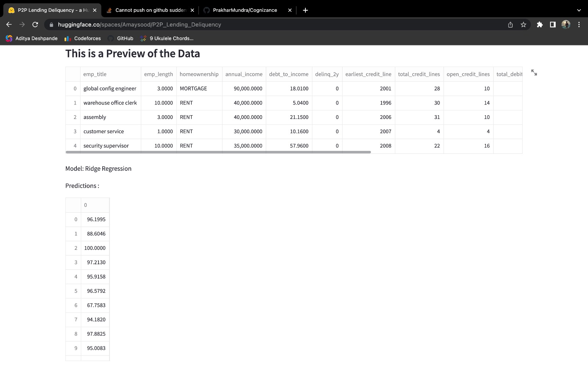
Task: Open the Aditya Deshpande bookmark
Action: [32, 38]
